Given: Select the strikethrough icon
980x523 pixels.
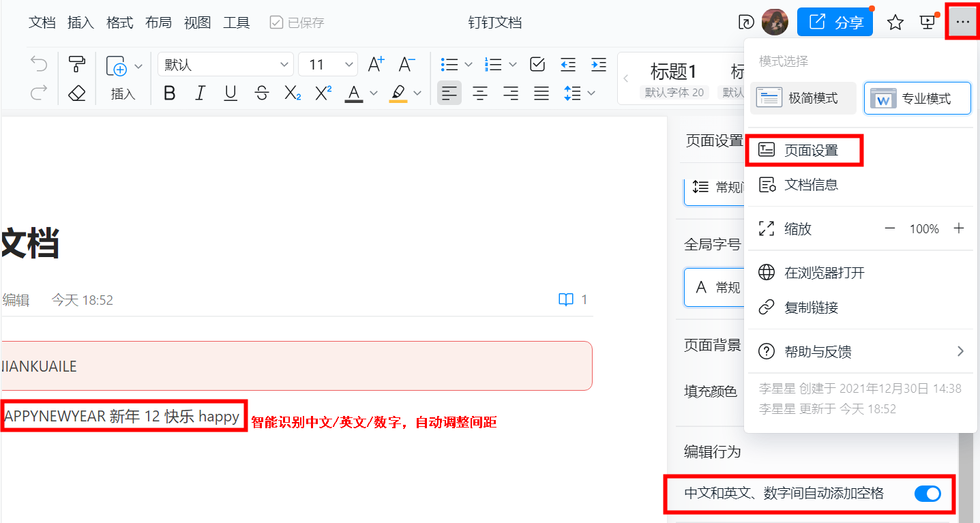Looking at the screenshot, I should click(x=261, y=93).
